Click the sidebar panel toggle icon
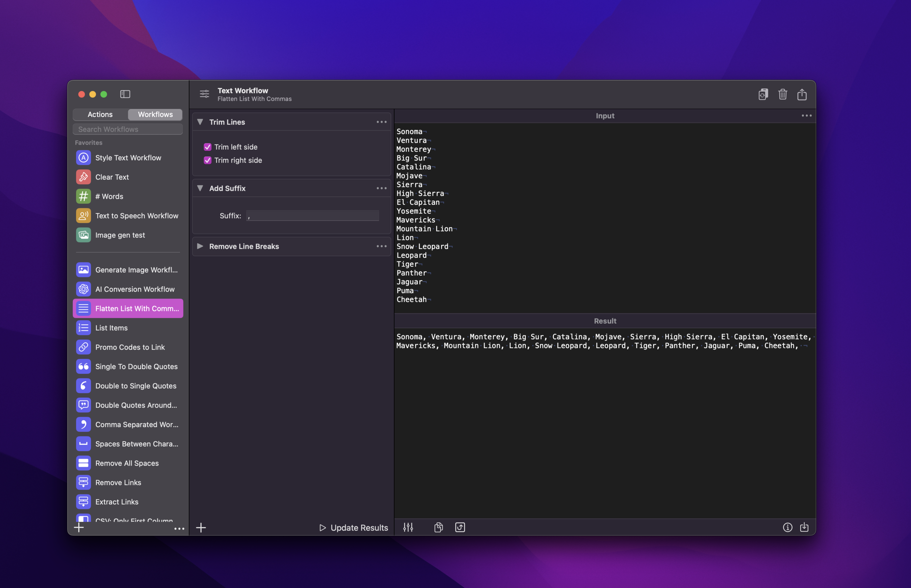This screenshot has height=588, width=911. pos(125,94)
